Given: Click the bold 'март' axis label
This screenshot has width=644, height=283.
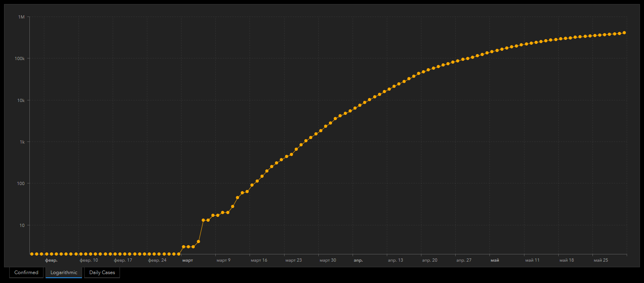Looking at the screenshot, I should [188, 260].
